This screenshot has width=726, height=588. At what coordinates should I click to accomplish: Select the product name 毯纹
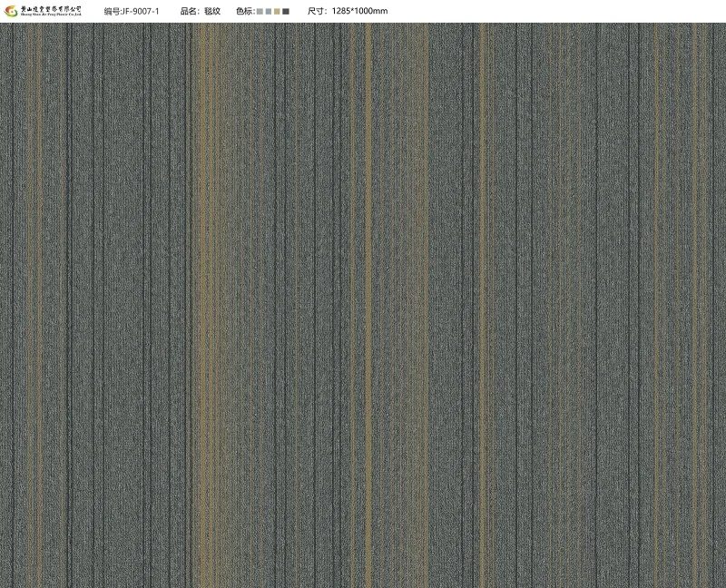212,11
